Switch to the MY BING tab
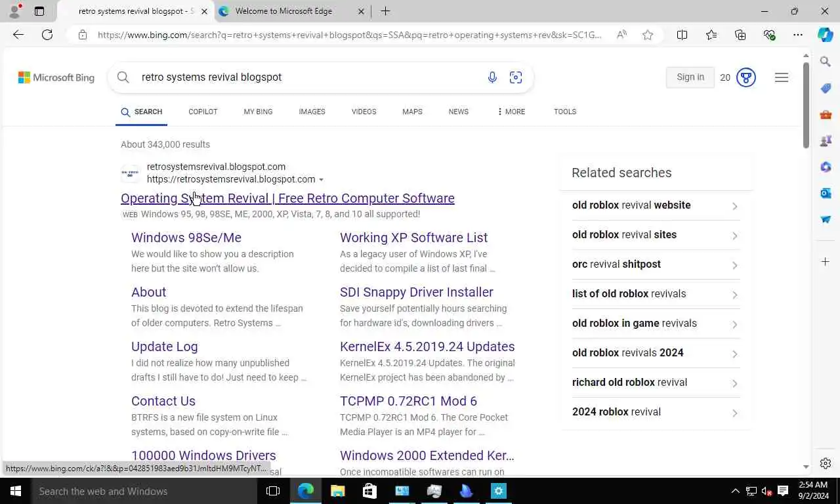The width and height of the screenshot is (840, 504). [258, 112]
